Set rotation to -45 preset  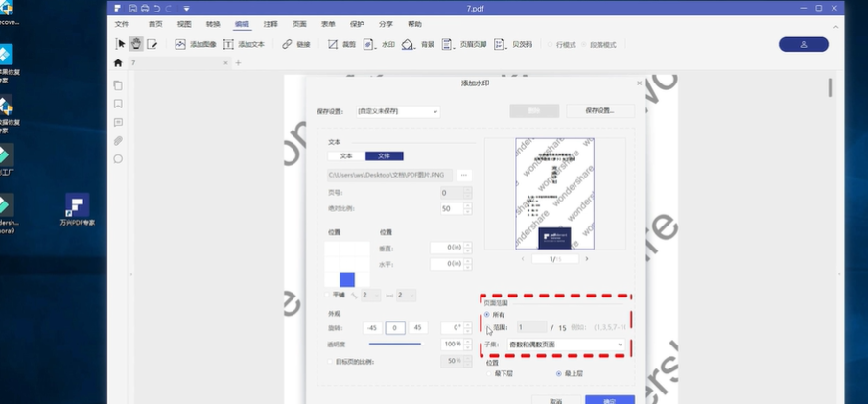(x=372, y=328)
